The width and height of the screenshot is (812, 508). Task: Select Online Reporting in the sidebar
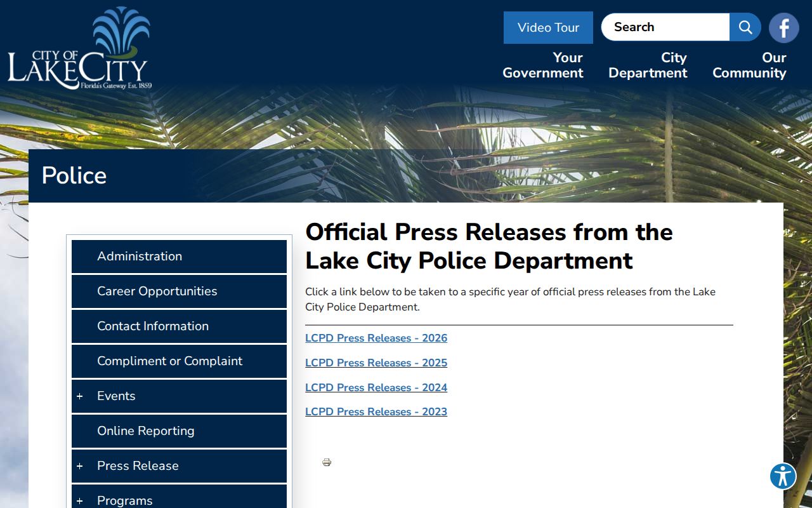179,431
